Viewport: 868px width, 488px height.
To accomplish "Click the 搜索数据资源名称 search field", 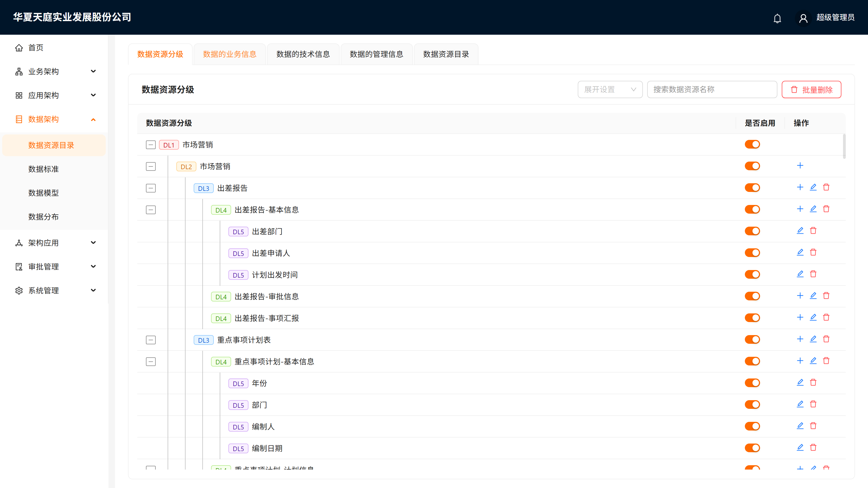I will point(712,89).
